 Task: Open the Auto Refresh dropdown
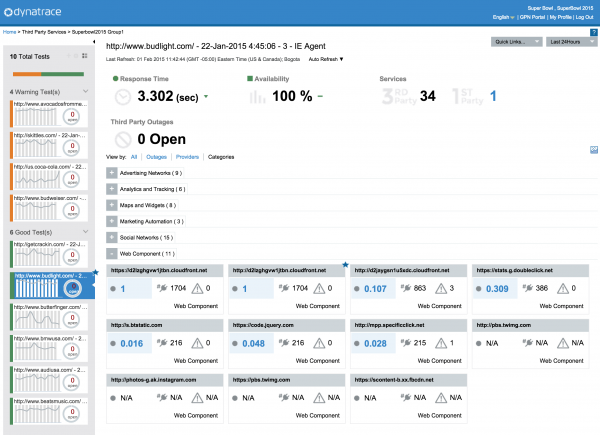tap(326, 59)
